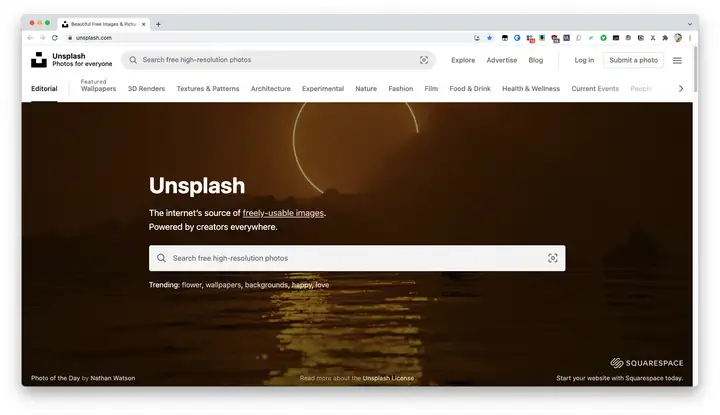720x415 pixels.
Task: Open the Featured Wallpapers category
Action: coord(98,85)
